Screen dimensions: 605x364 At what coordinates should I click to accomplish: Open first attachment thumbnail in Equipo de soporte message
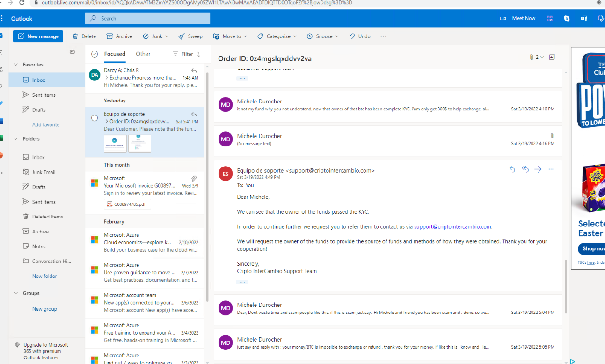click(115, 143)
